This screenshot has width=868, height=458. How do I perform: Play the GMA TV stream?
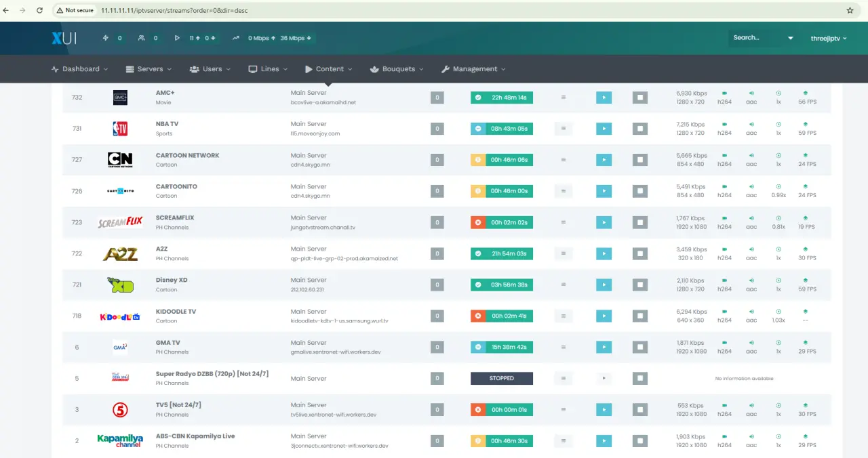tap(604, 347)
